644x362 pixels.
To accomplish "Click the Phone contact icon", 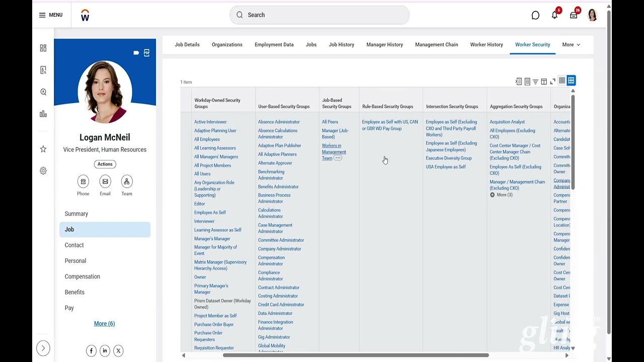I will coord(83,182).
